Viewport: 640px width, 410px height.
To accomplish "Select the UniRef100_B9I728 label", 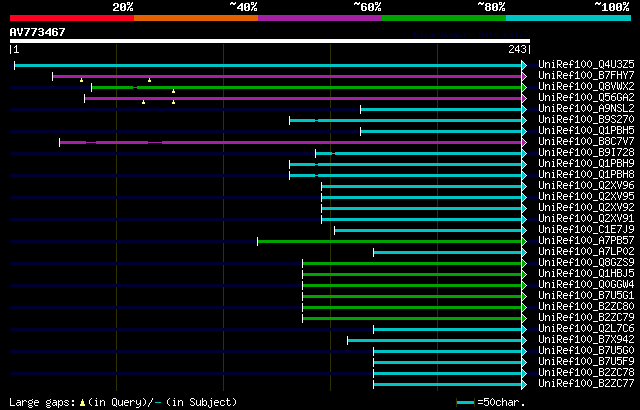I will tap(586, 153).
